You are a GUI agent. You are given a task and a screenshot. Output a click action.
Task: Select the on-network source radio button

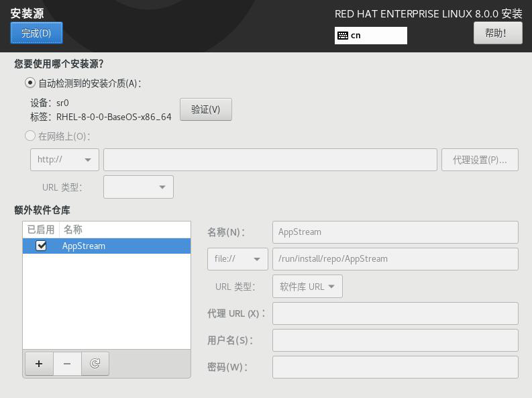(x=30, y=136)
